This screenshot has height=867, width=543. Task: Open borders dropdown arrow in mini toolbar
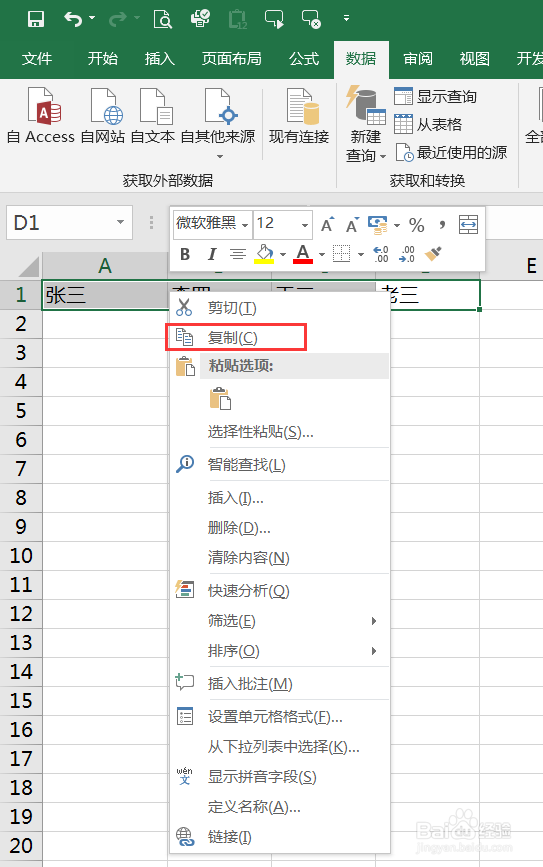tap(361, 254)
